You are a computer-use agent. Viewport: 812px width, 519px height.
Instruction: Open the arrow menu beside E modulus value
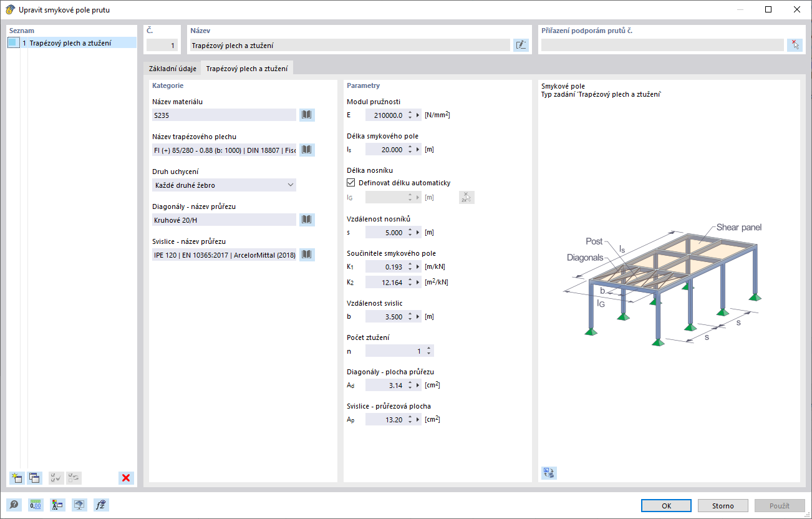tap(418, 115)
